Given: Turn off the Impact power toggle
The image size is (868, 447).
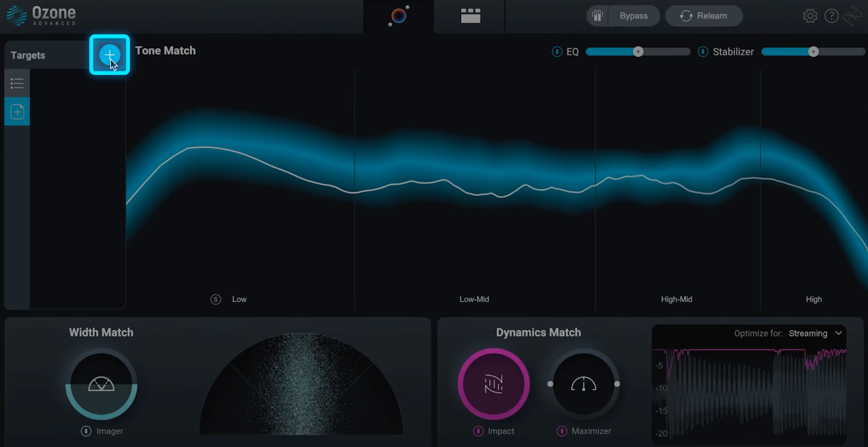Looking at the screenshot, I should coord(478,431).
